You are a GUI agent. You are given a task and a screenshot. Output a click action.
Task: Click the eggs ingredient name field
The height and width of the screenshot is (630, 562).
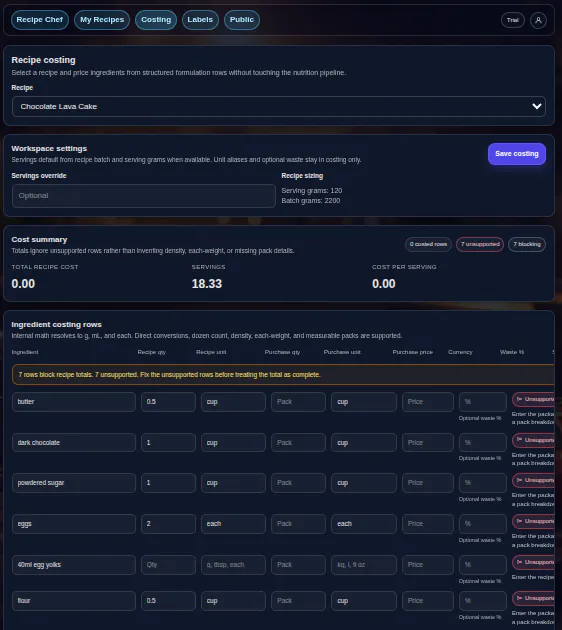[74, 524]
